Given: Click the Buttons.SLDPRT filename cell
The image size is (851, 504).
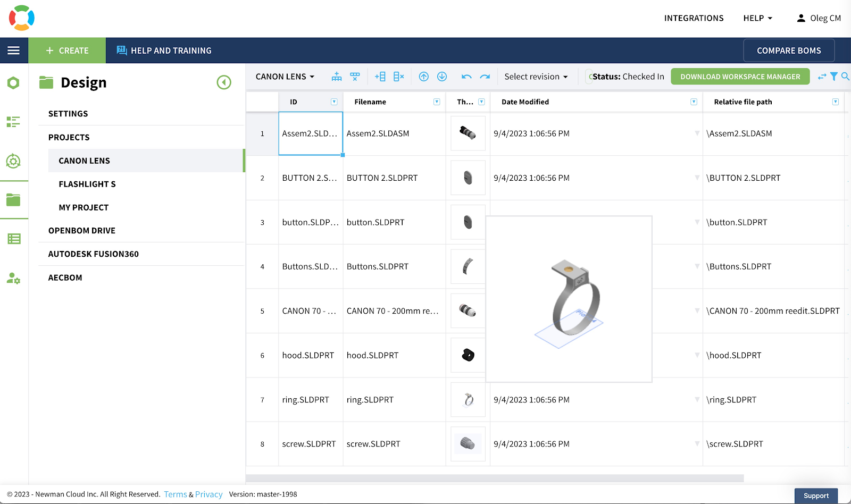Looking at the screenshot, I should [x=394, y=266].
